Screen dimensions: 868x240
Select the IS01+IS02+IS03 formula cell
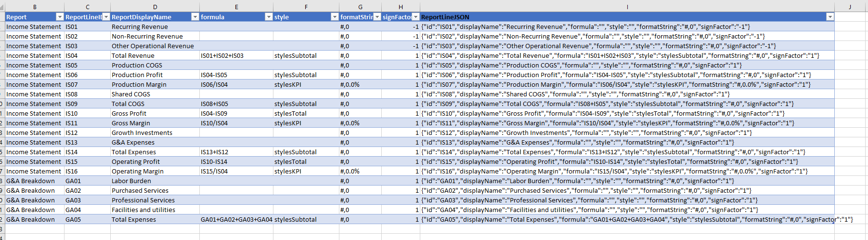[x=236, y=55]
